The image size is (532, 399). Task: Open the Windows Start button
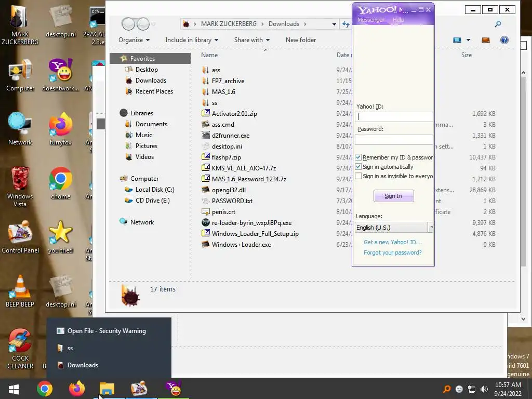(14, 389)
